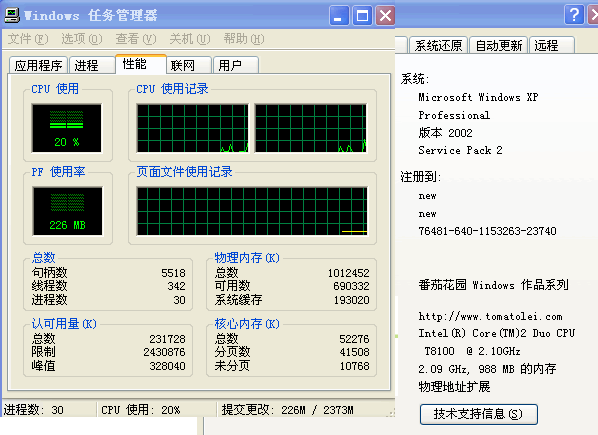Click the 物理地址扩展 text
598x435 pixels.
[454, 387]
